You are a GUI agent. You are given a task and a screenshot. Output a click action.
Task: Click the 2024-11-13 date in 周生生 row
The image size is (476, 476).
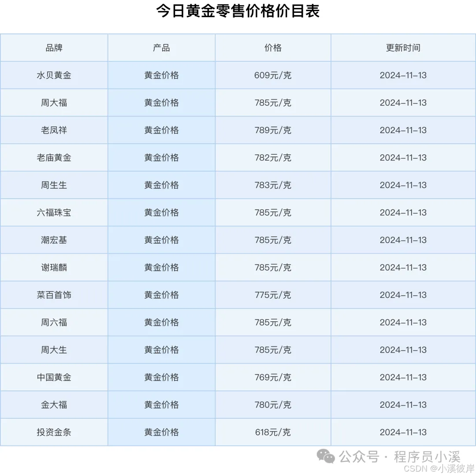pyautogui.click(x=403, y=185)
